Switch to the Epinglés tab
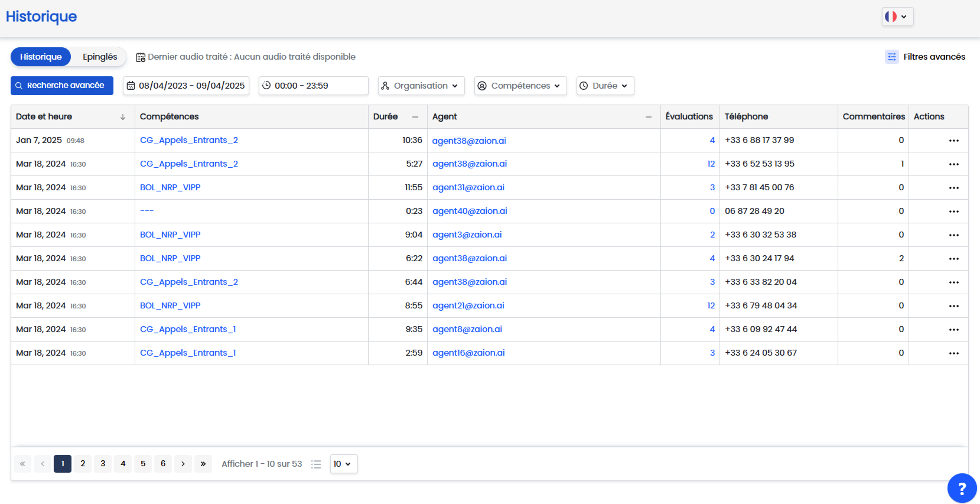Screen dimensions: 980x504 [100, 57]
